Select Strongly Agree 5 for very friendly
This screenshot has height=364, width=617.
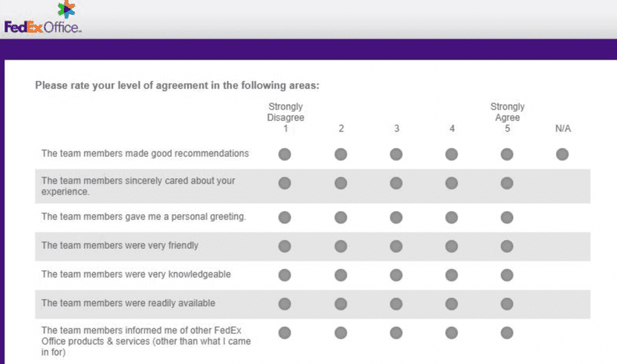tap(507, 246)
